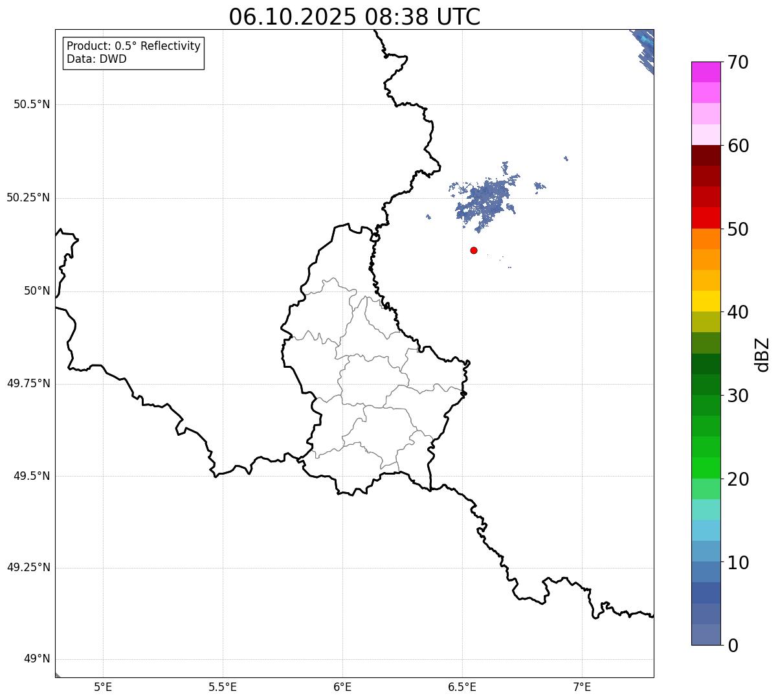The width and height of the screenshot is (778, 700).
Task: Click the 50 tick on colorbar
Action: pyautogui.click(x=738, y=229)
